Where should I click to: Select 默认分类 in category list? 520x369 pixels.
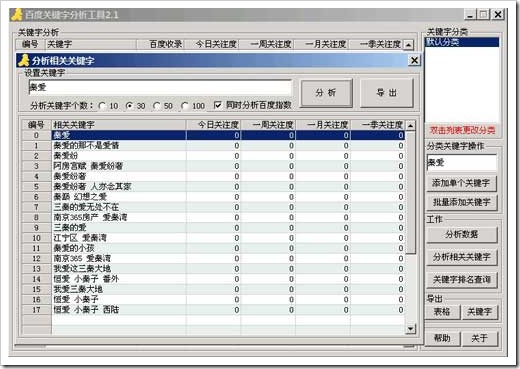(x=462, y=42)
